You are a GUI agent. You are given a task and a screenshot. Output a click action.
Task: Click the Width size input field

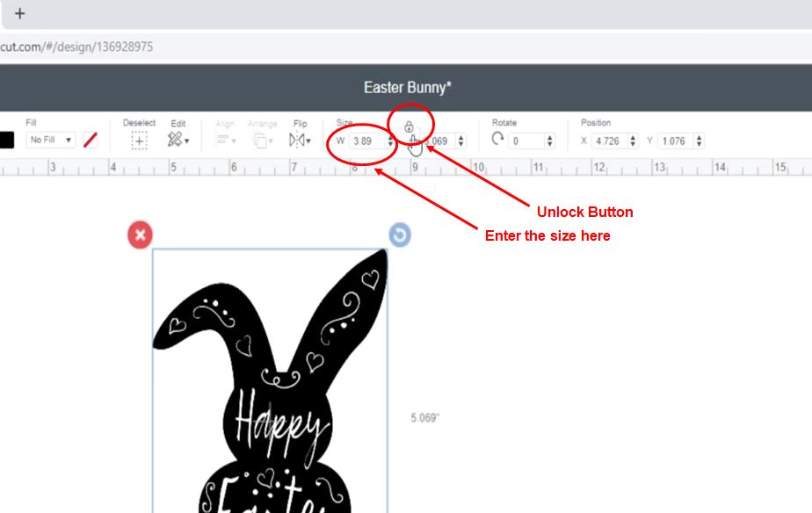pyautogui.click(x=368, y=141)
